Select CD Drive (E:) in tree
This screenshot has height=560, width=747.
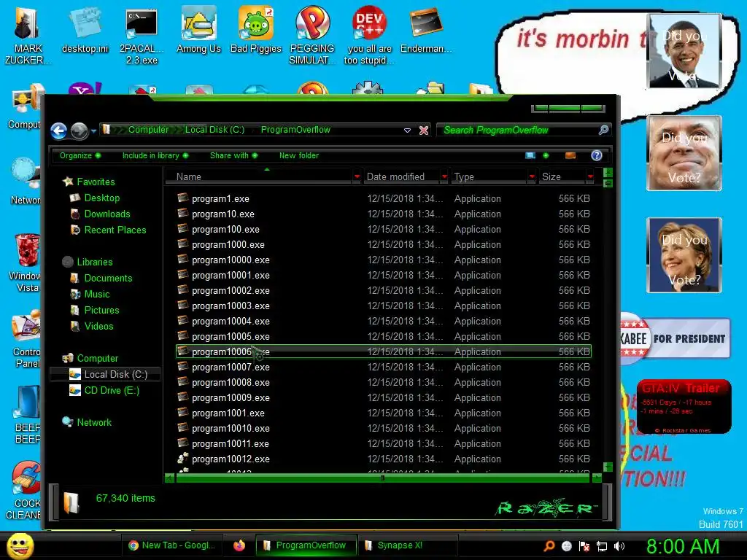point(112,391)
